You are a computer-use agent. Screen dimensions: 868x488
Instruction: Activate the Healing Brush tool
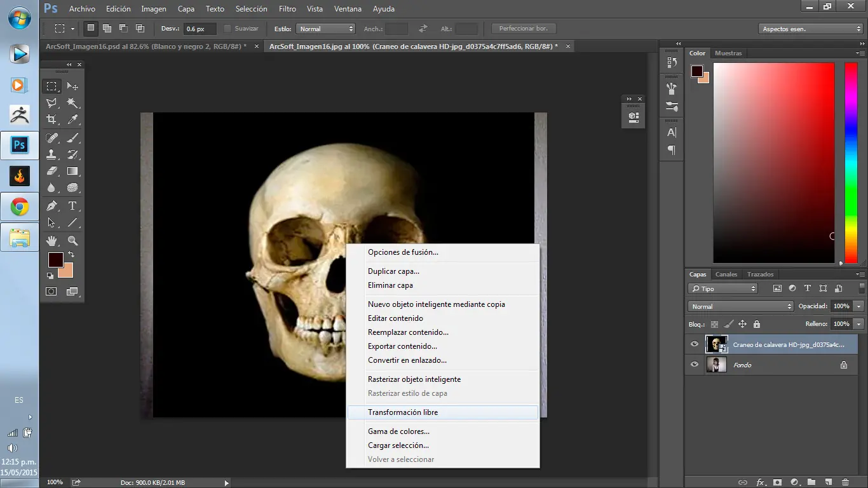[x=52, y=137]
